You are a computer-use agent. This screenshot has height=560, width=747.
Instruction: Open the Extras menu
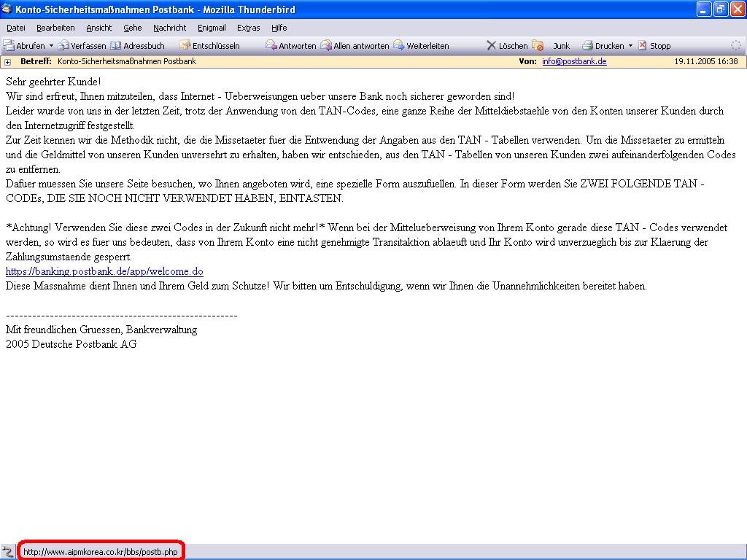click(x=249, y=28)
